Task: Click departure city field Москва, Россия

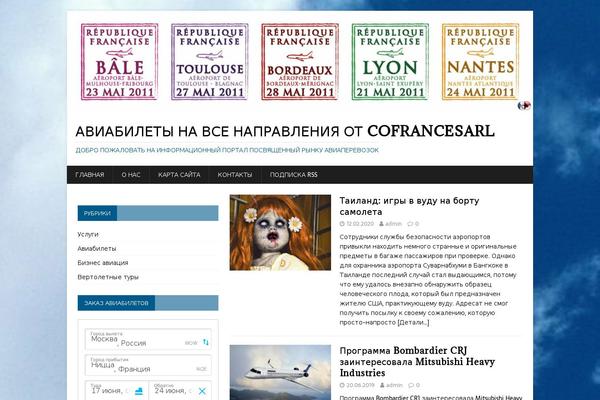Action: click(x=148, y=340)
